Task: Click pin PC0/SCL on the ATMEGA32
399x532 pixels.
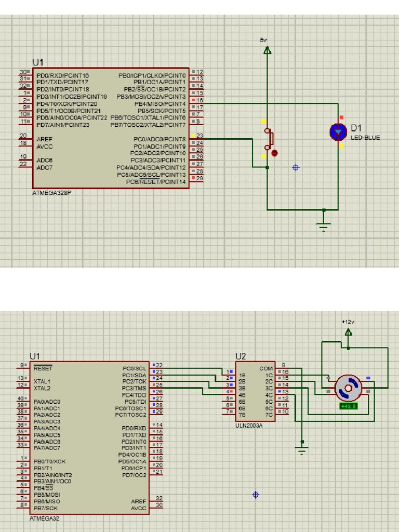Action: 135,368
